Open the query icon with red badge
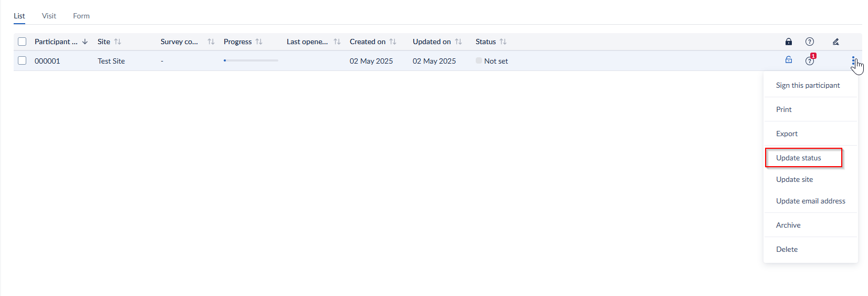Image resolution: width=868 pixels, height=296 pixels. [x=810, y=60]
